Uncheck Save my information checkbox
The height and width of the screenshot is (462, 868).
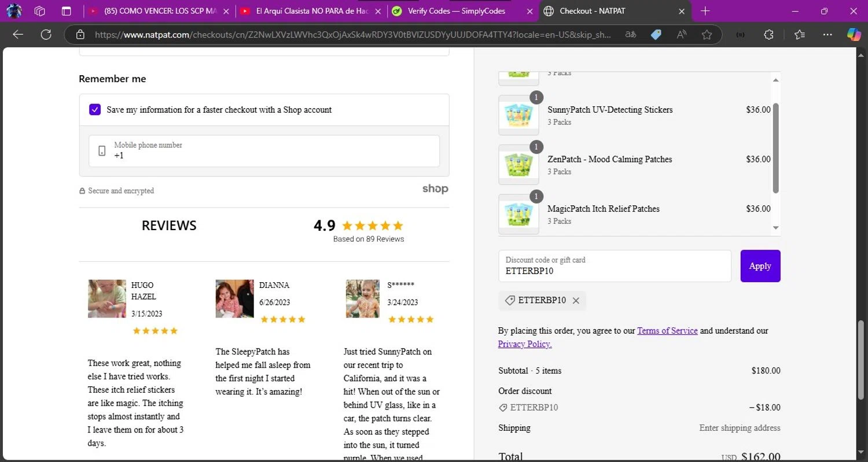tap(95, 110)
